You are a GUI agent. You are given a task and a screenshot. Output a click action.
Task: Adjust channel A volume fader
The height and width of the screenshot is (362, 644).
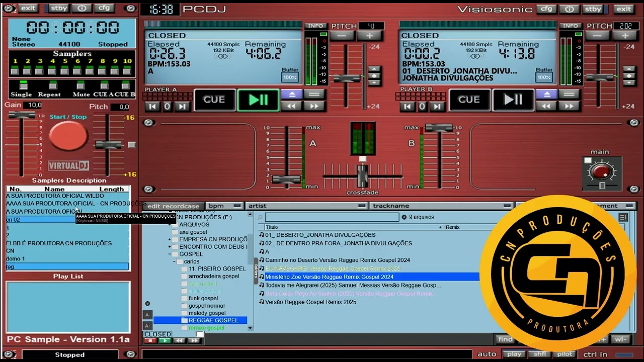click(x=287, y=179)
